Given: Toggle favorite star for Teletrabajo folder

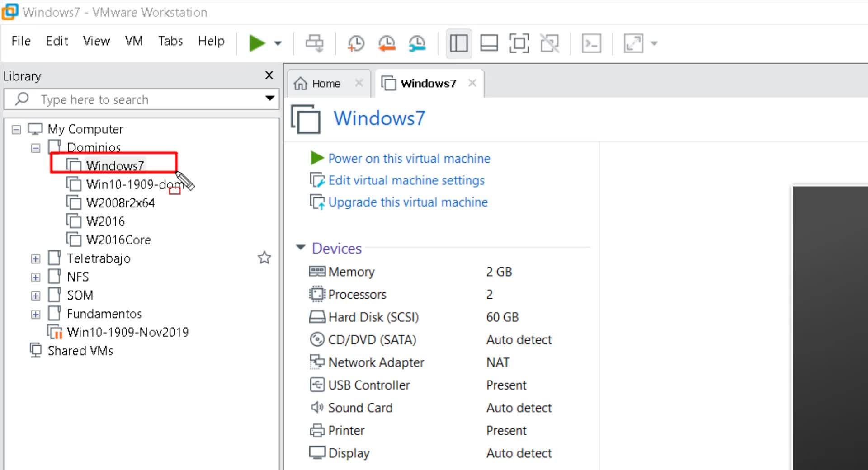Looking at the screenshot, I should (264, 258).
